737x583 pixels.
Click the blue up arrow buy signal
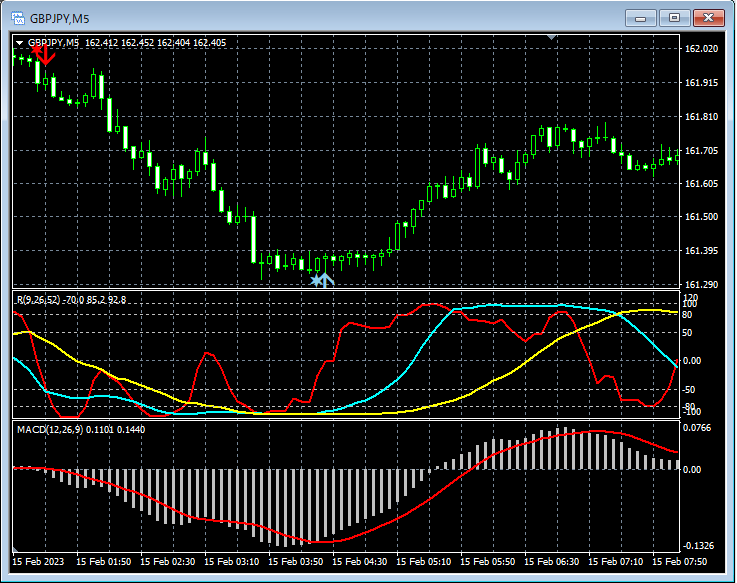coord(326,280)
